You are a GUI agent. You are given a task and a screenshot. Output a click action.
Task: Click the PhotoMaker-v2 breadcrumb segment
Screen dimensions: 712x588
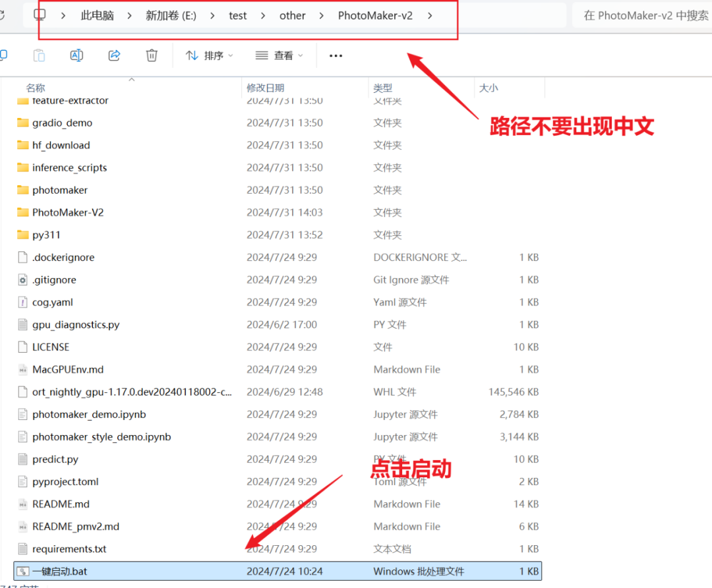pyautogui.click(x=375, y=16)
